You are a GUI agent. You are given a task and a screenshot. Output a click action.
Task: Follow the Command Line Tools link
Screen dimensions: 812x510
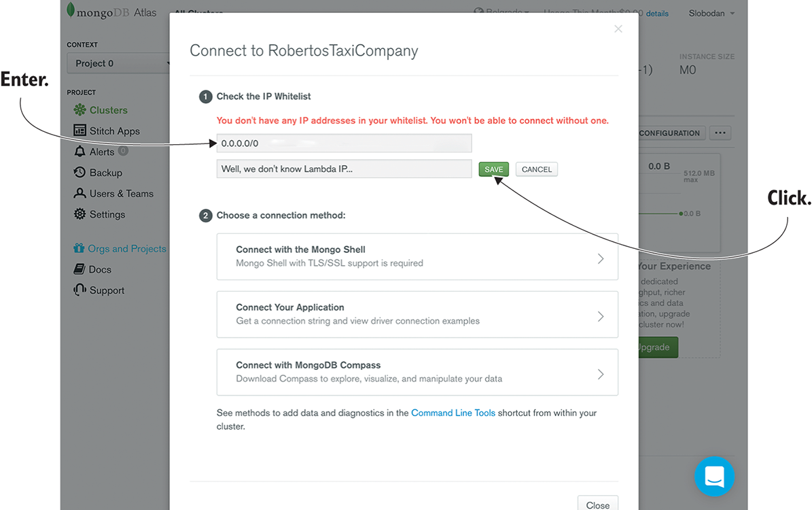point(453,413)
